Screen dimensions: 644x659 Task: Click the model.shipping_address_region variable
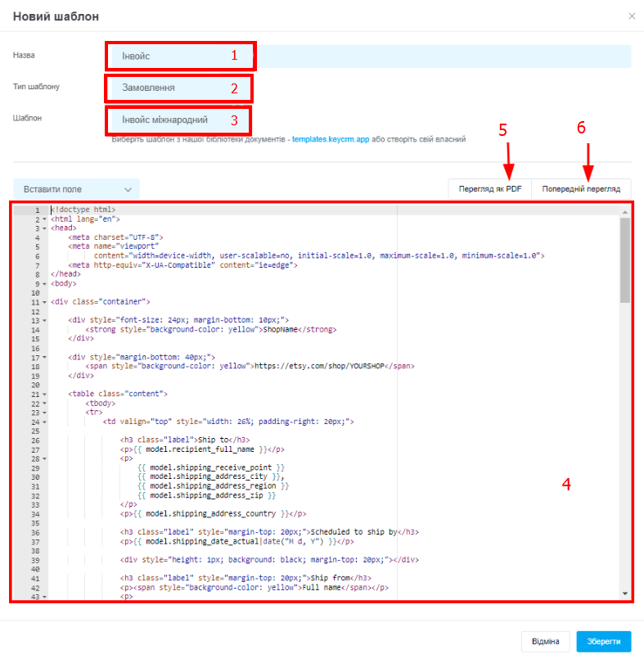[x=213, y=486]
